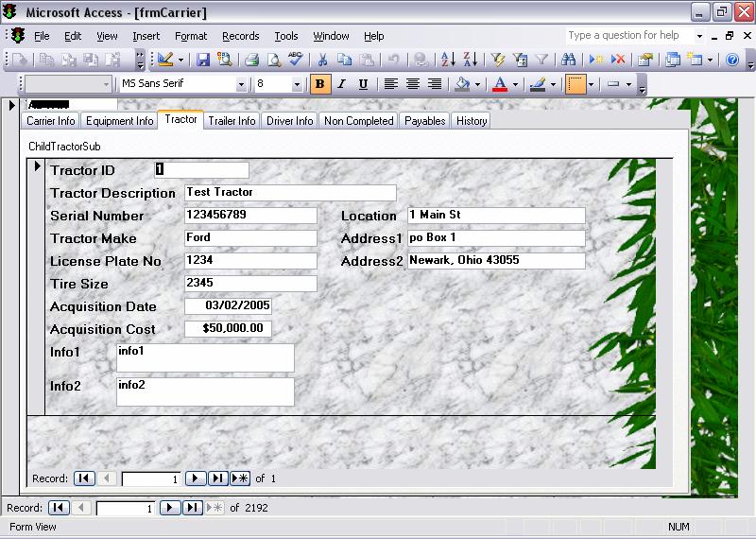
Task: Click the Save record toolbar icon
Action: tap(203, 60)
